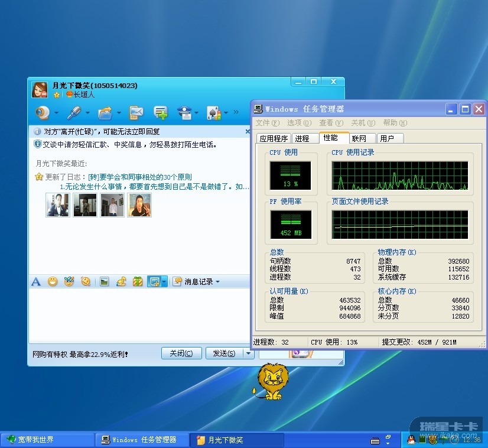Click inside the message input box
The image size is (488, 448).
139,315
